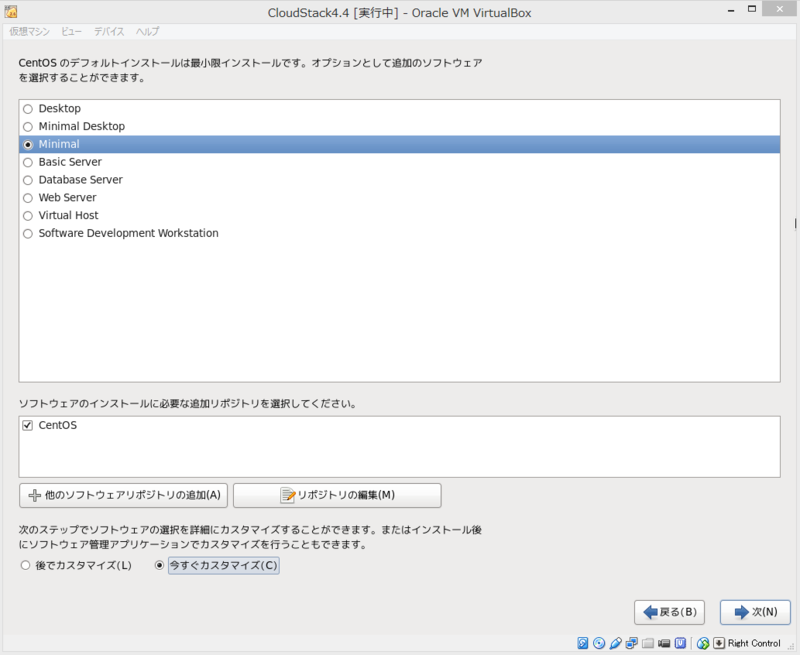Uncheck the CentOS repository checkbox
Image resolution: width=800 pixels, height=655 pixels.
click(27, 424)
